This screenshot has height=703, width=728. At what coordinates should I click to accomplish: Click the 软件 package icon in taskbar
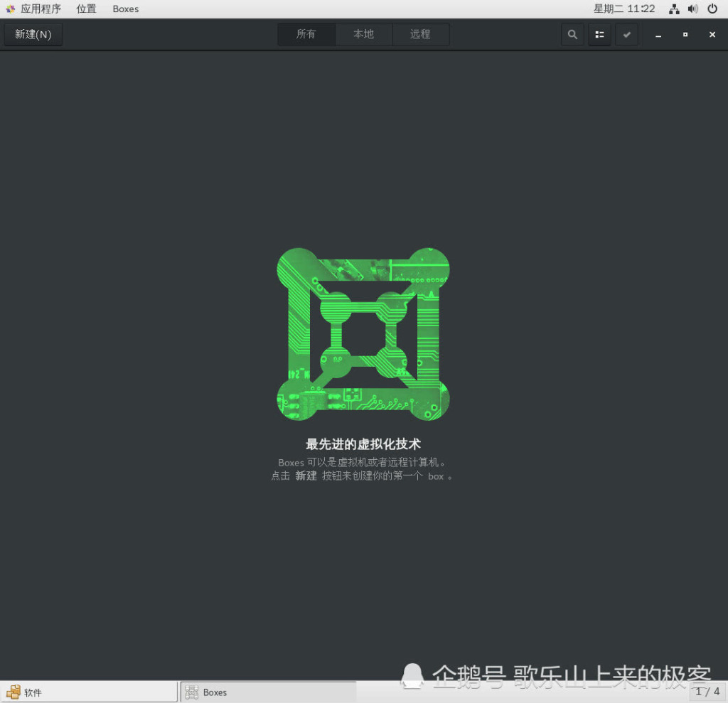(14, 692)
